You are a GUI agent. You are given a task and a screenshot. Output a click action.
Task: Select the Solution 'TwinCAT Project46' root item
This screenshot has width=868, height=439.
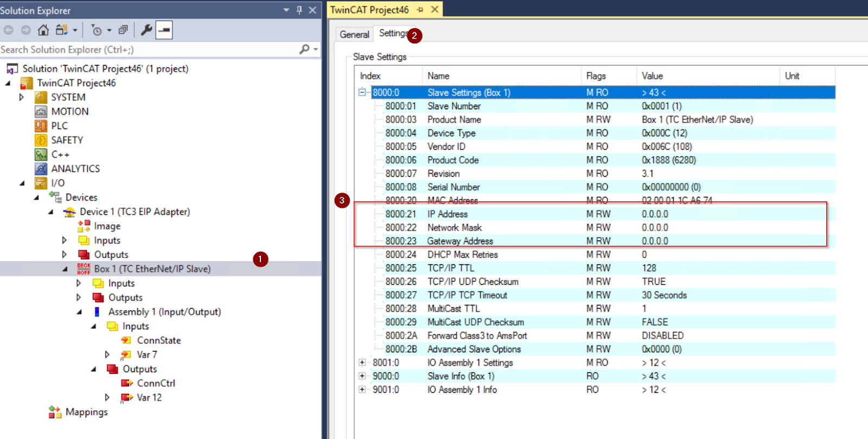click(x=105, y=69)
